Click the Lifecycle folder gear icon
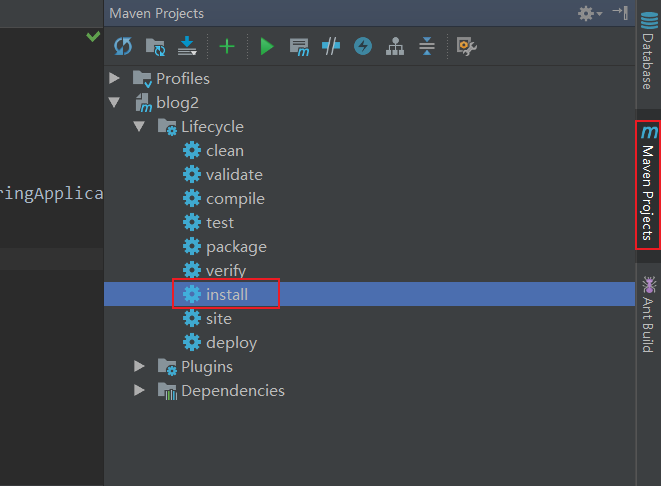661x486 pixels. point(167,126)
